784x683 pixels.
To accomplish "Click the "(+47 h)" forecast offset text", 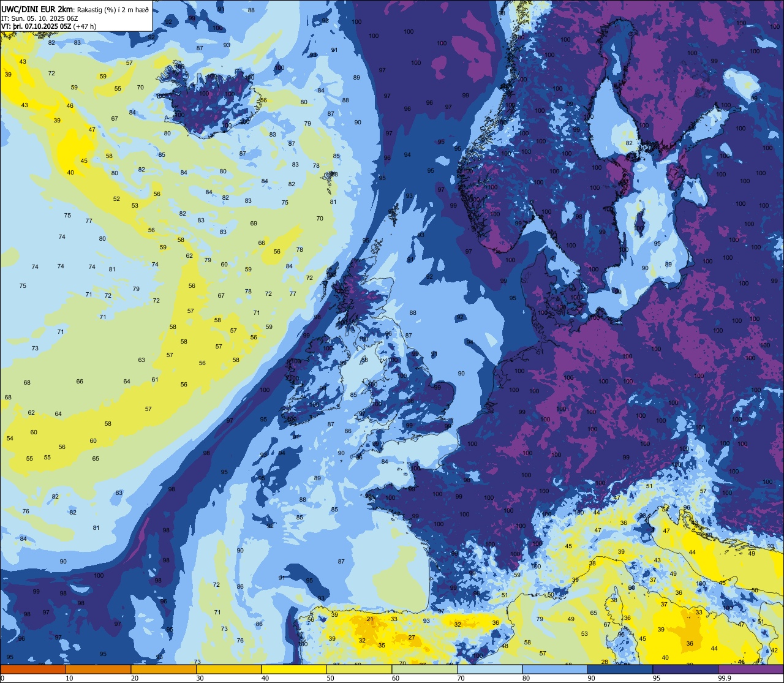I will 85,26.
